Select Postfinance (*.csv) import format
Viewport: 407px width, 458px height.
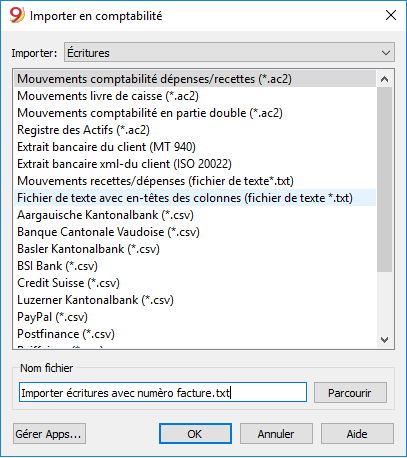195,334
